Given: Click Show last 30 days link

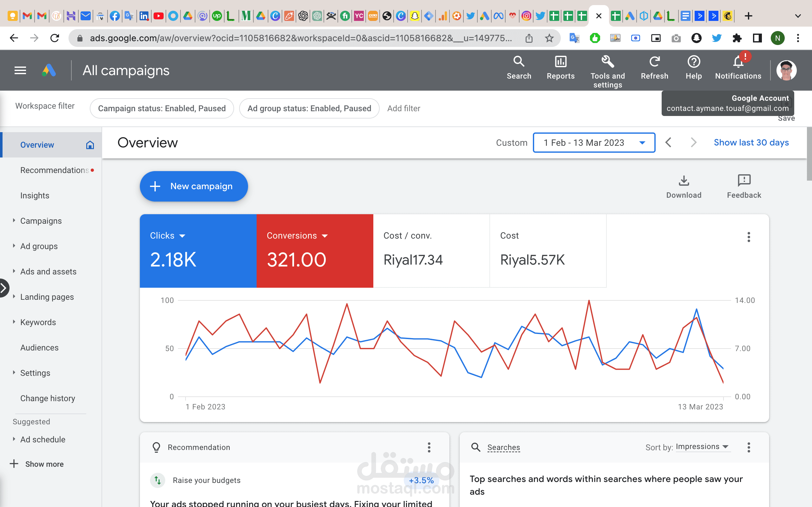Looking at the screenshot, I should pos(751,143).
